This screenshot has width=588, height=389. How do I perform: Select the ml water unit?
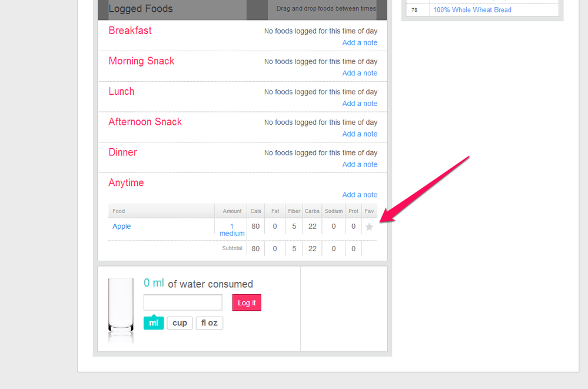(x=154, y=323)
